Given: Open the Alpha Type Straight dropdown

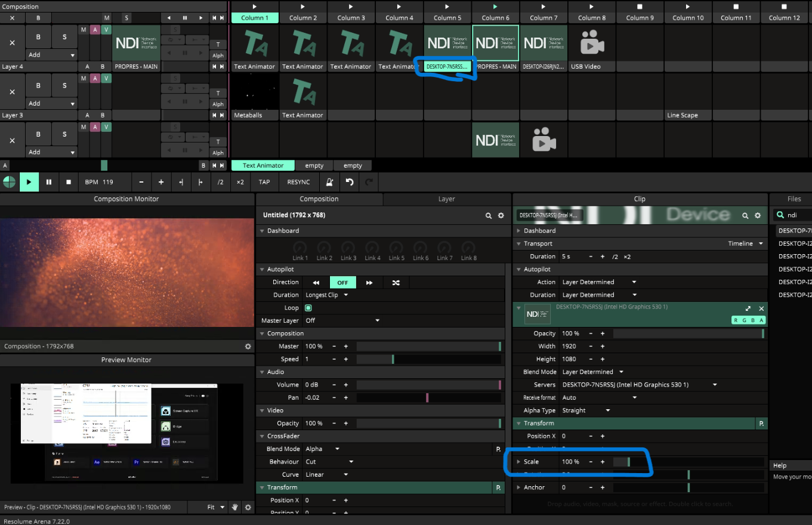Looking at the screenshot, I should pos(585,410).
